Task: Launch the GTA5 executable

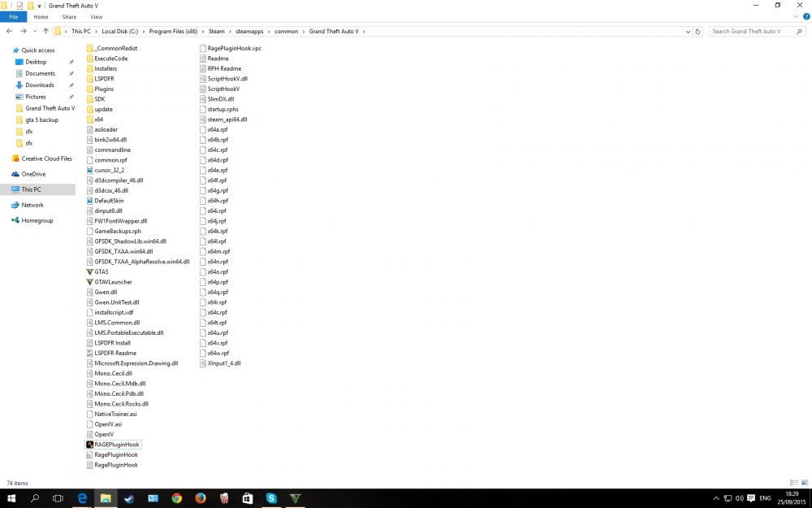Action: 97,271
